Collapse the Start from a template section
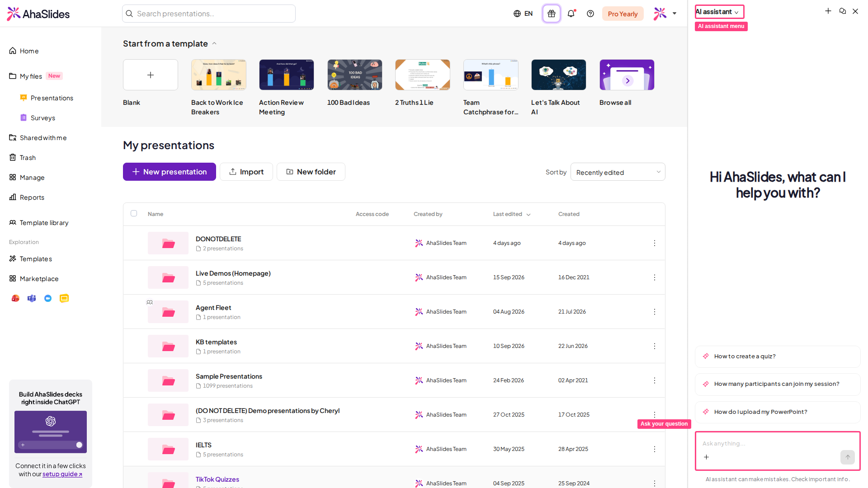868x488 pixels. (x=214, y=43)
